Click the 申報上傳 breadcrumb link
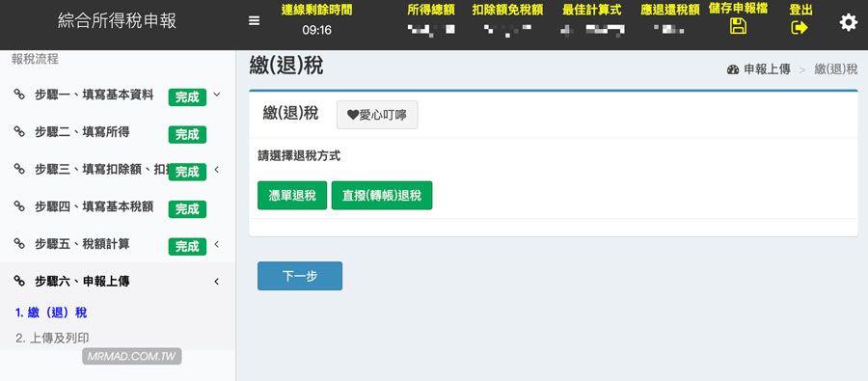Screen dimensions: 868x381 (x=767, y=69)
